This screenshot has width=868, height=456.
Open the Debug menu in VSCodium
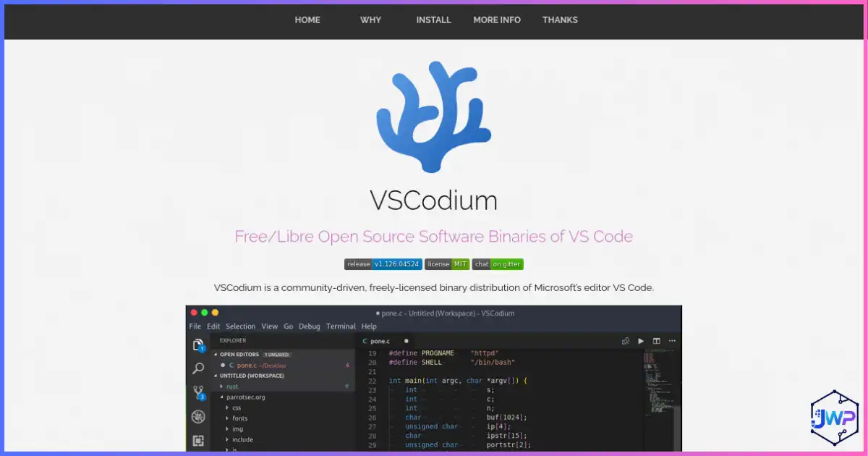(x=309, y=326)
